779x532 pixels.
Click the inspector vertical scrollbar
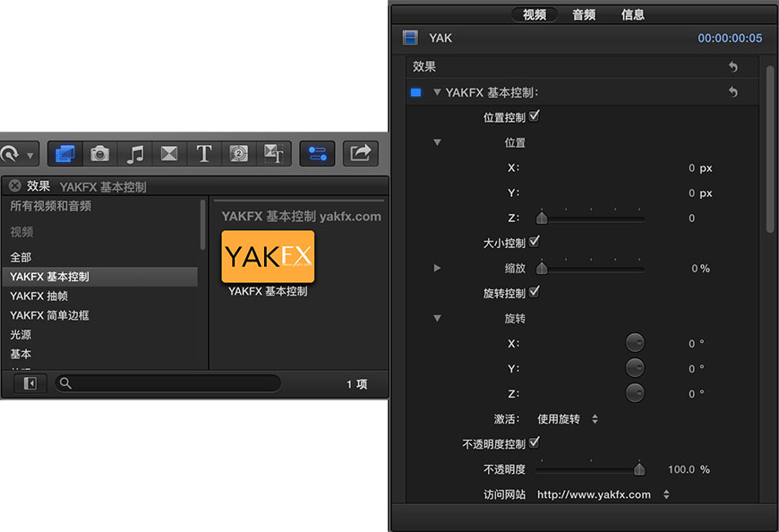(x=769, y=149)
